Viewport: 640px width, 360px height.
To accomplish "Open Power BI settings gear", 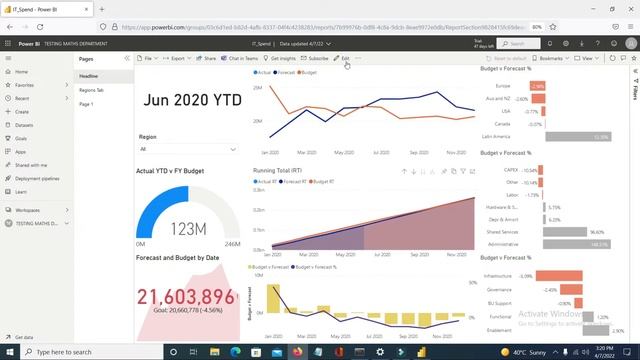I will [x=566, y=43].
